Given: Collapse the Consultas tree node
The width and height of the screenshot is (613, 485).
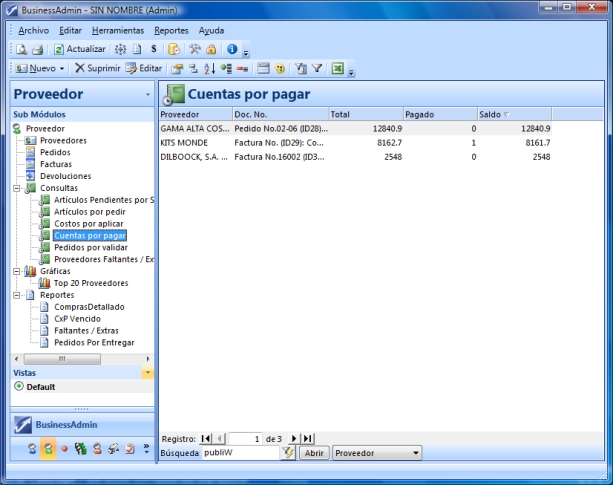Looking at the screenshot, I should click(17, 188).
